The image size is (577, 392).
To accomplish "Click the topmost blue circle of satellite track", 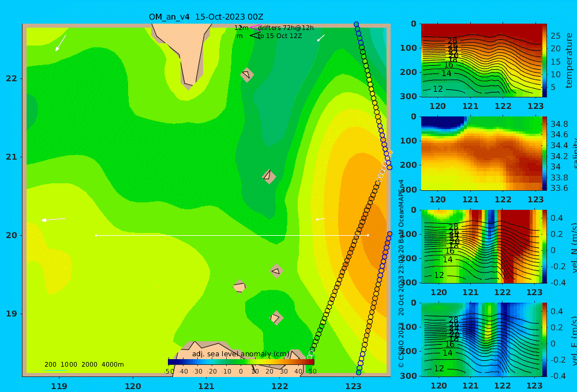I will click(356, 24).
